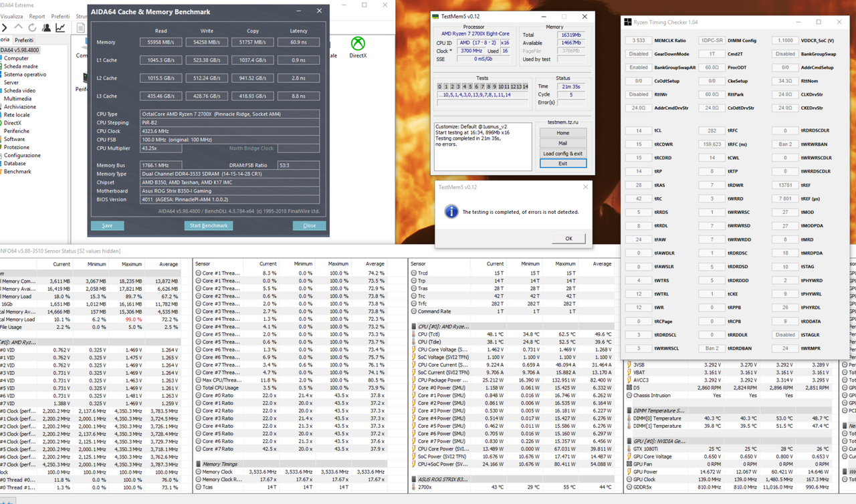856x504 pixels.
Task: Open the Report menu in AIDA64
Action: point(37,16)
